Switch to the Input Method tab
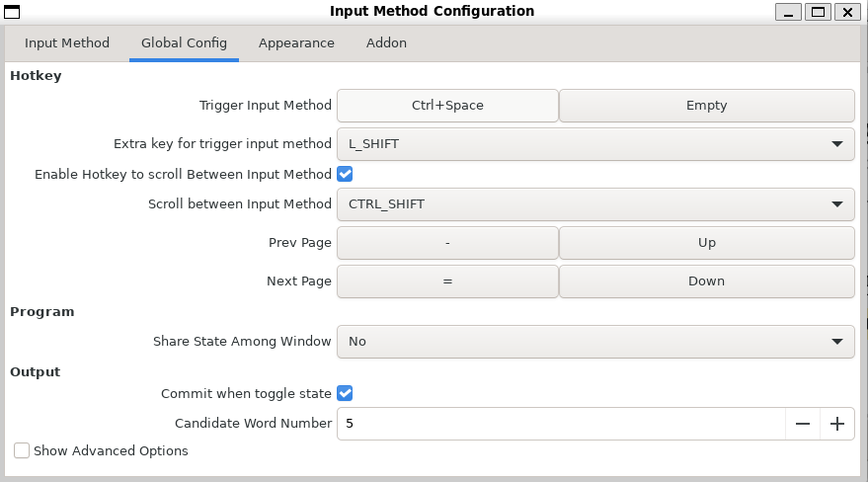The width and height of the screenshot is (868, 482). 67,43
